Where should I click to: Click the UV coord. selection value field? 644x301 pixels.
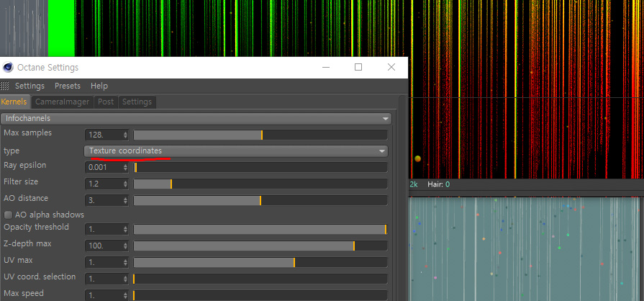click(x=104, y=279)
